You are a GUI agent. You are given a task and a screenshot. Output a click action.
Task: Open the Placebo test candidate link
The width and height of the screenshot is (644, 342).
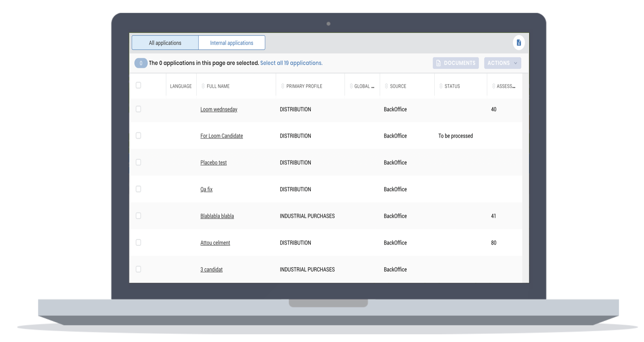point(213,163)
